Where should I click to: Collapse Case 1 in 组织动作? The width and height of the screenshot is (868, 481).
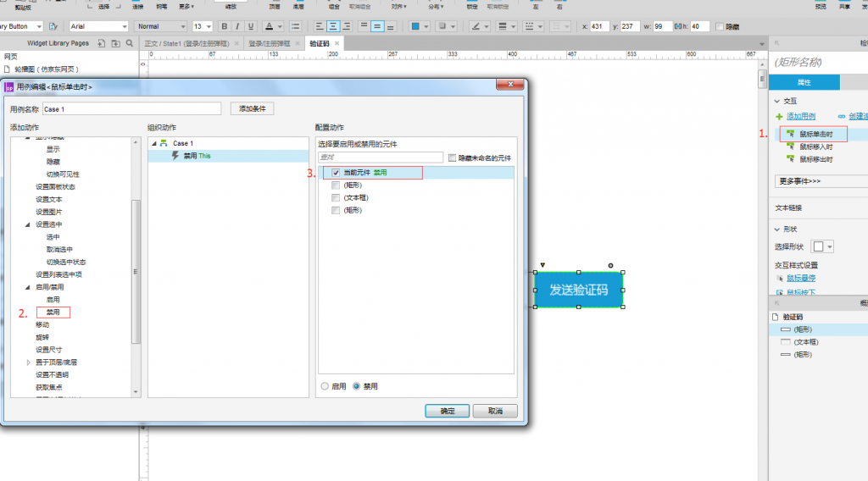pyautogui.click(x=154, y=143)
